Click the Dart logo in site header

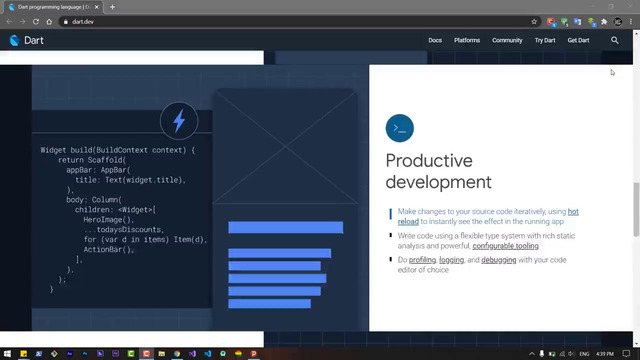tap(14, 40)
